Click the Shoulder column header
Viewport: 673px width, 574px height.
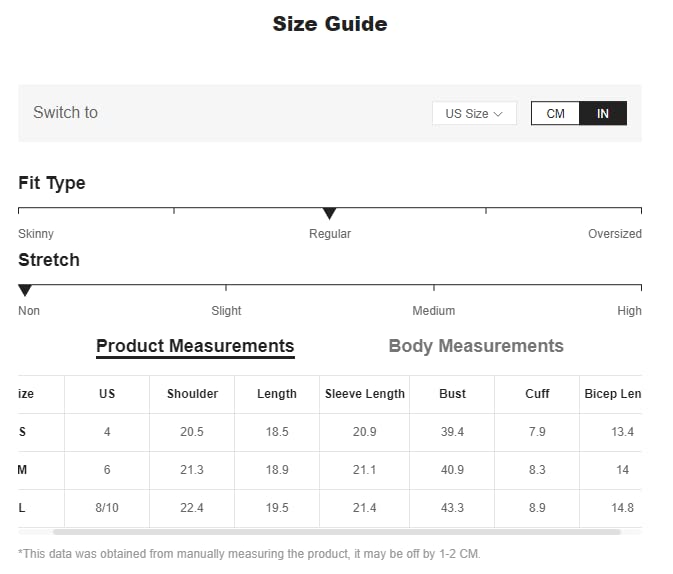tap(192, 394)
